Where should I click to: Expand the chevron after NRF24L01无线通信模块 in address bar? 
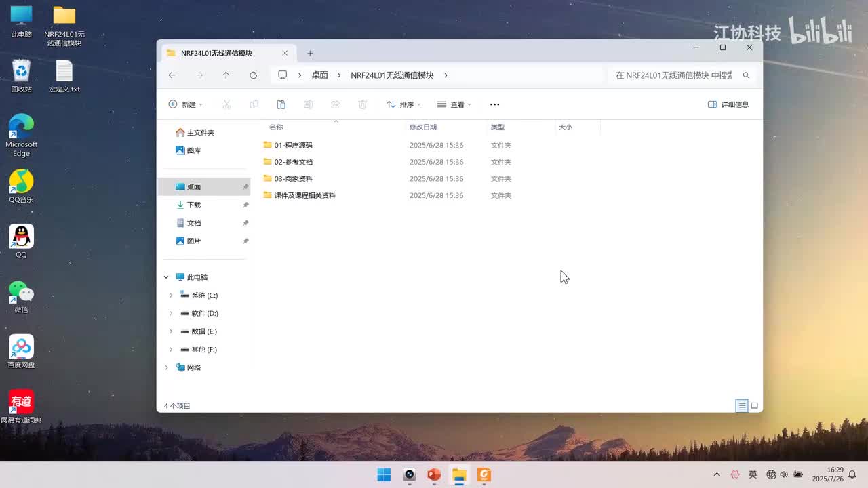pos(446,75)
